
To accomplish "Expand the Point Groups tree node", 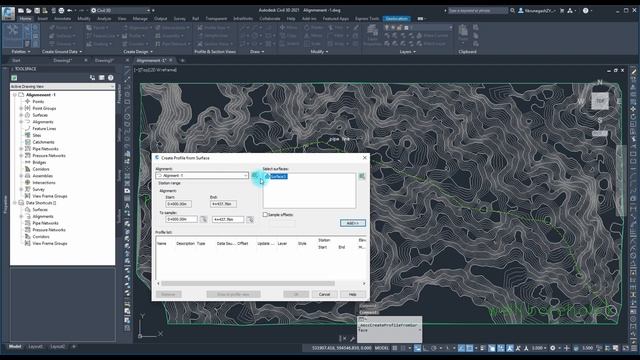I will 21,108.
